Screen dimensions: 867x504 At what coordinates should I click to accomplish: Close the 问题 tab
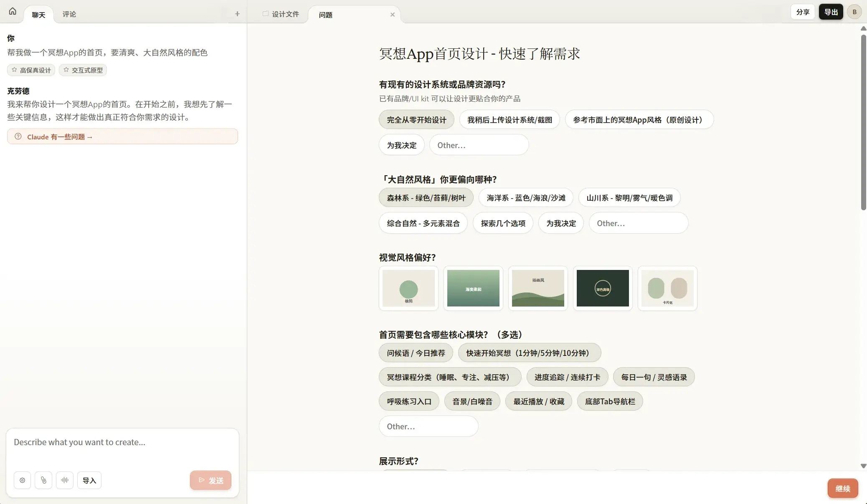[x=393, y=15]
